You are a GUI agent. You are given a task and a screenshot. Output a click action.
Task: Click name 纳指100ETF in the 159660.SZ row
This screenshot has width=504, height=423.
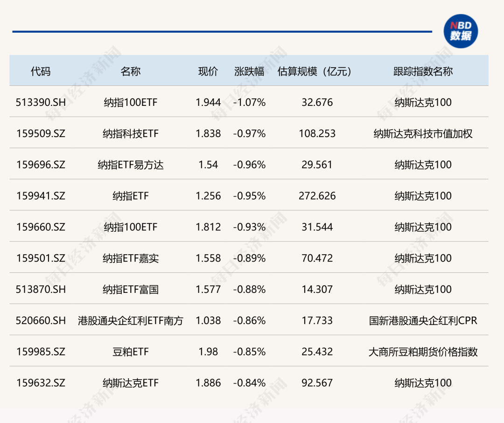(131, 227)
